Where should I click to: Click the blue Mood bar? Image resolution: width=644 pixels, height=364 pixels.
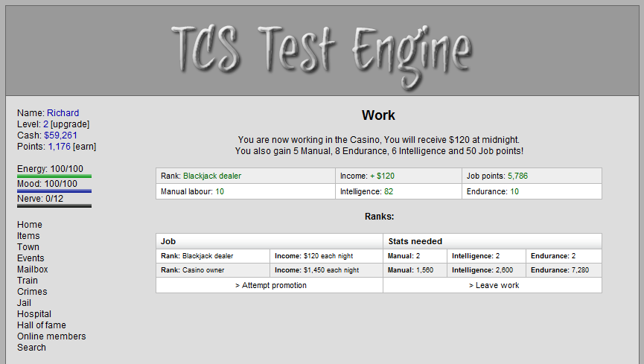(x=54, y=191)
